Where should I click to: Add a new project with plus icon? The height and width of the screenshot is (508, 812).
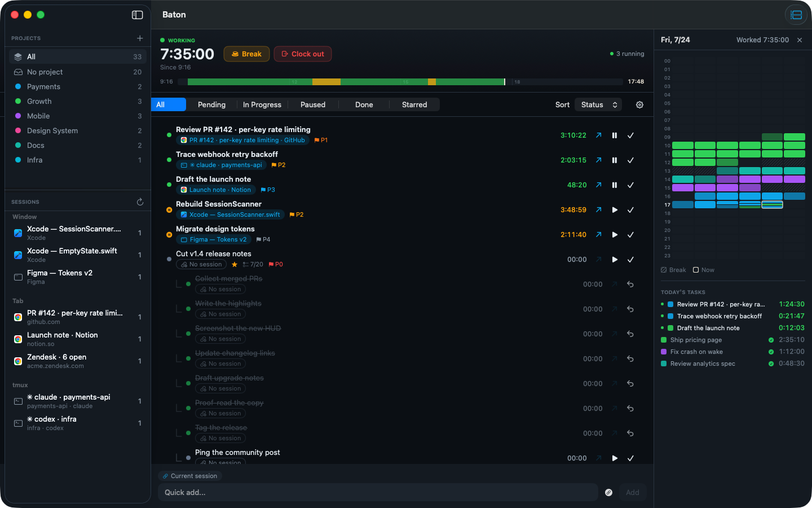[x=140, y=38]
